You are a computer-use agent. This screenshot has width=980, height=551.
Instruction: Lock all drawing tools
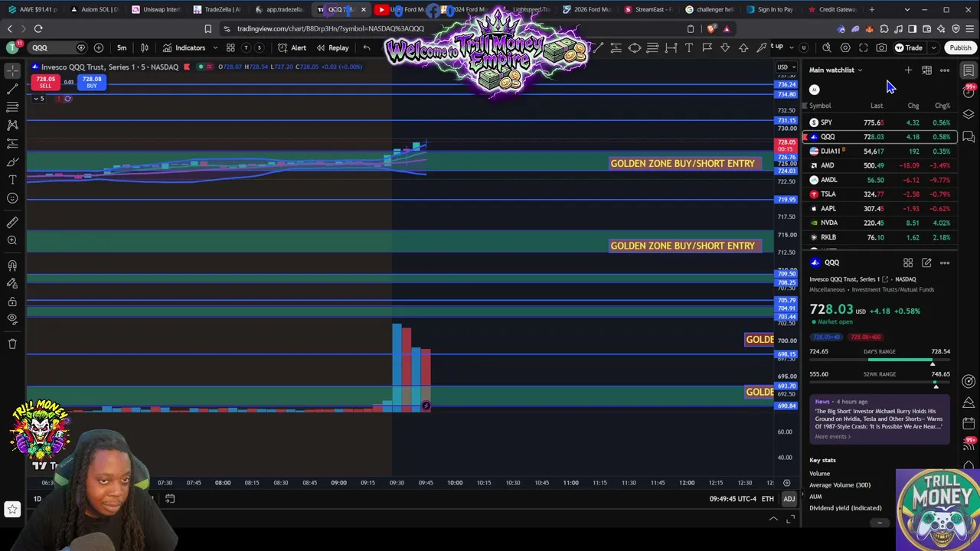click(12, 302)
